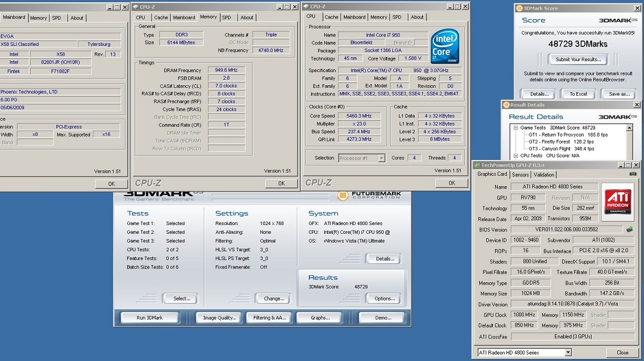The width and height of the screenshot is (644, 361).
Task: Click the GPU-Z screenshot camera icon
Action: [633, 174]
